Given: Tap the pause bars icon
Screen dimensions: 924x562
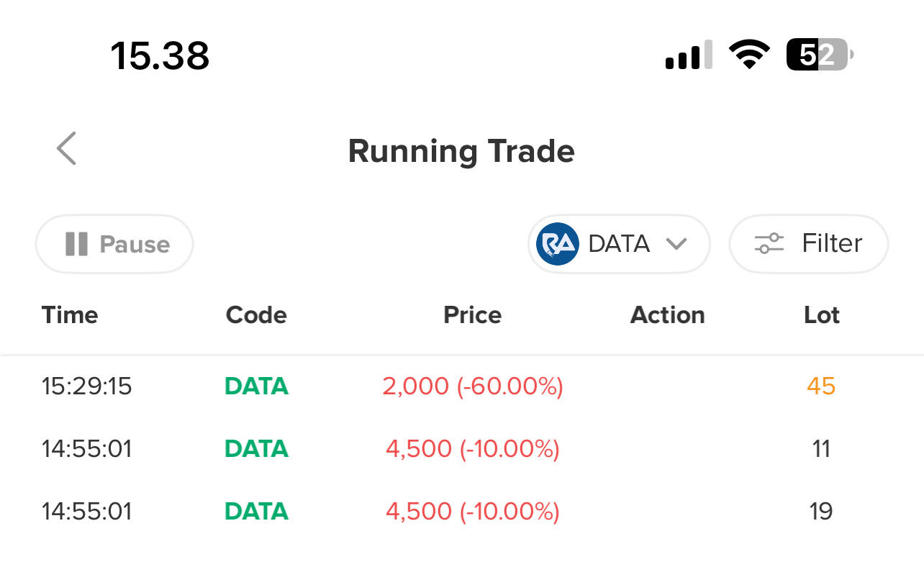Looking at the screenshot, I should 76,244.
